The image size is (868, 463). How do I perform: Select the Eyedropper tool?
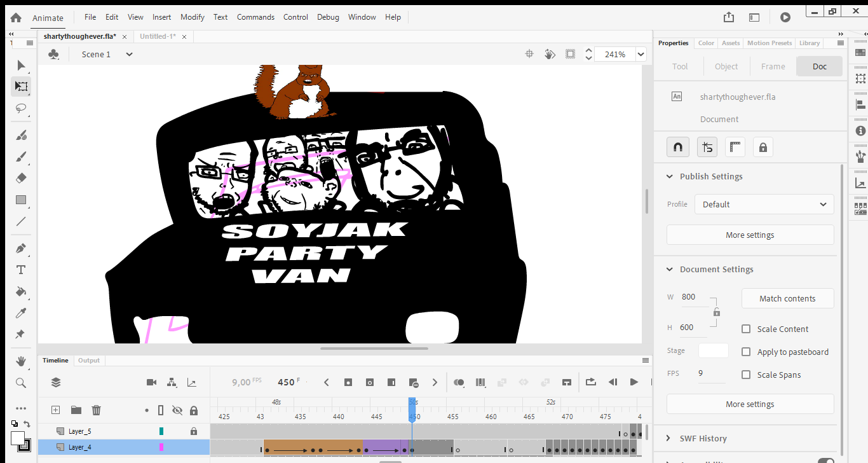21,313
